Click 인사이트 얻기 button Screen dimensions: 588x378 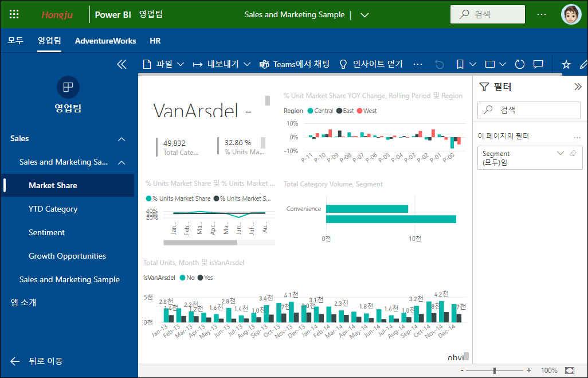pyautogui.click(x=370, y=64)
